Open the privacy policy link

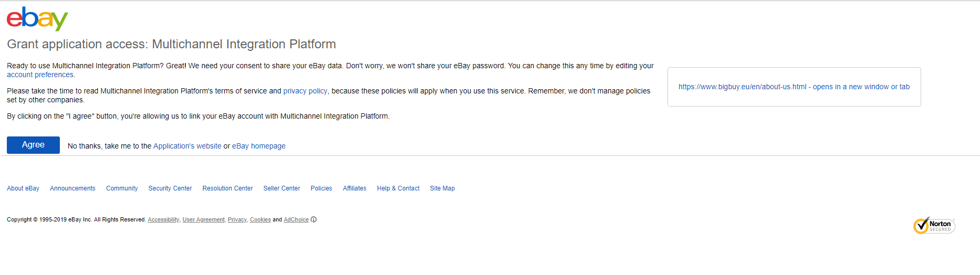(x=305, y=91)
